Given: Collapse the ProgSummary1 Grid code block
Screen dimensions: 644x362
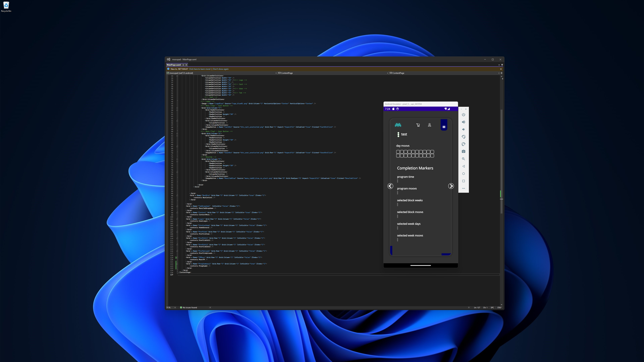Looking at the screenshot, I should click(177, 264).
